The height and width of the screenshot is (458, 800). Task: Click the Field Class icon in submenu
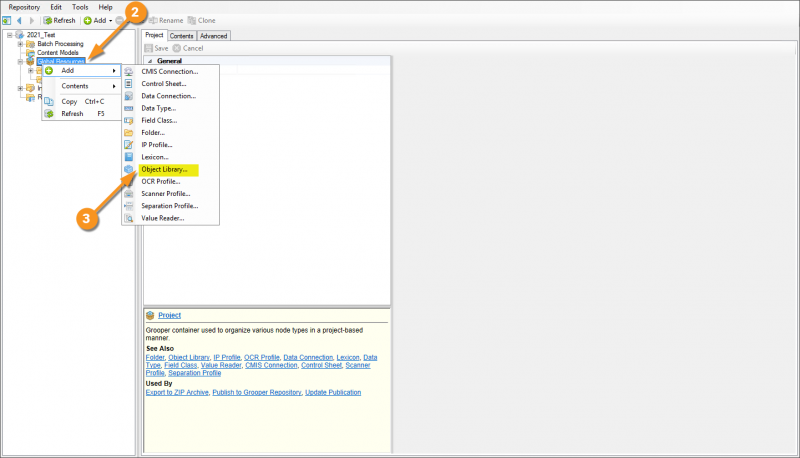[129, 120]
